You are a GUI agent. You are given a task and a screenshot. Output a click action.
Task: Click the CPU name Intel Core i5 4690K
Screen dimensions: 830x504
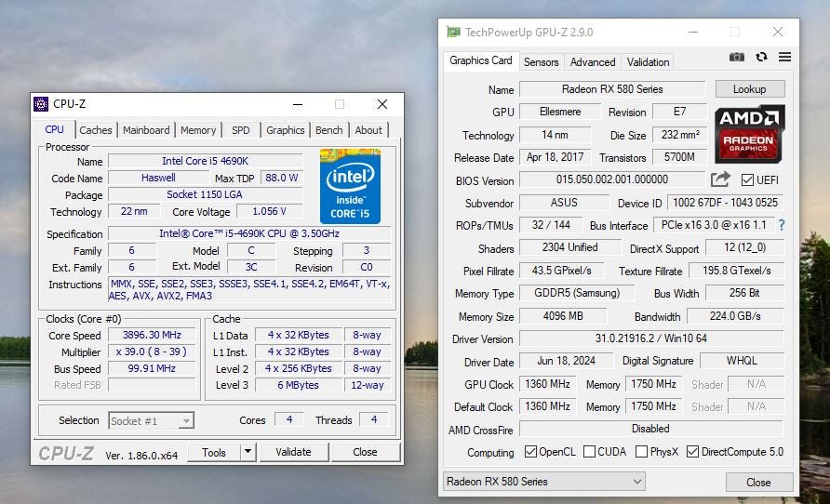(205, 161)
